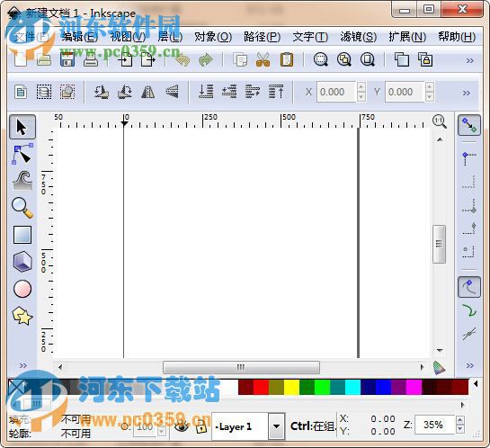Expand snap toolbar overflow chevron
490x448 pixels.
click(x=469, y=365)
